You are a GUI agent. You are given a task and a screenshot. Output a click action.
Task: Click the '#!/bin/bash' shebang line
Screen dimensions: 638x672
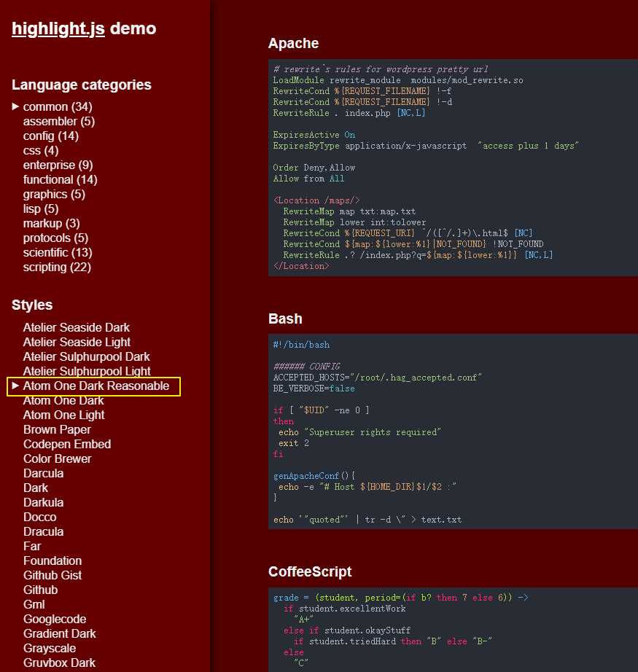click(x=301, y=345)
